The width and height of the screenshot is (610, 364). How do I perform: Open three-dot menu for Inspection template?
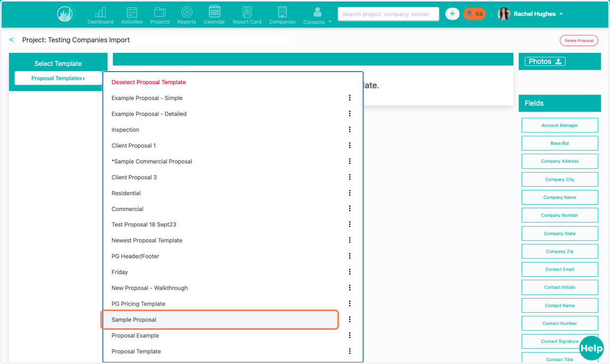tap(350, 129)
